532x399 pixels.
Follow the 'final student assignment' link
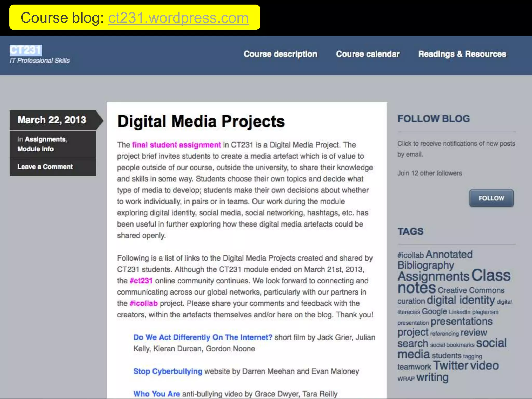[x=176, y=145]
